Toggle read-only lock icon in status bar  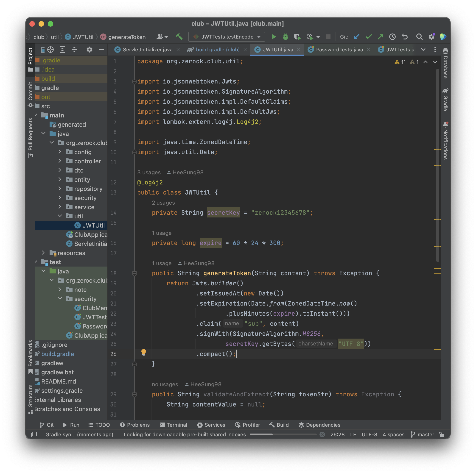coord(441,434)
